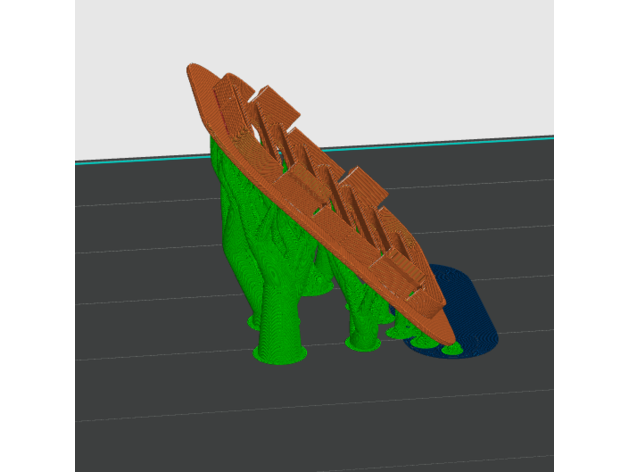Click the flared base of the largest support
The height and width of the screenshot is (472, 628).
click(281, 353)
